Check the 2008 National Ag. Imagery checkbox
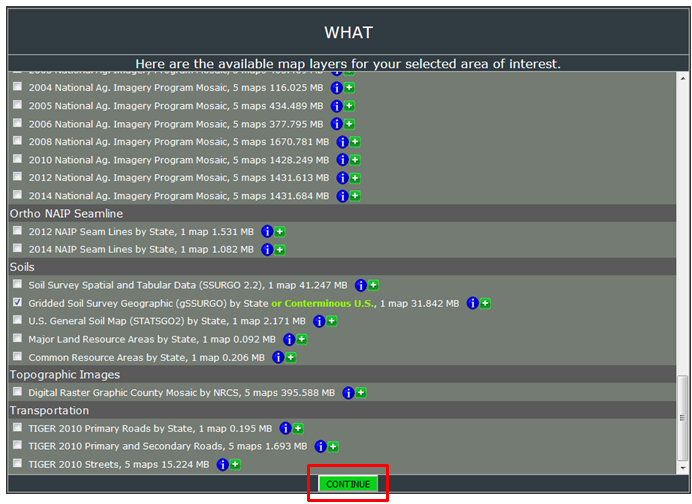Image resolution: width=692 pixels, height=504 pixels. pos(17,140)
